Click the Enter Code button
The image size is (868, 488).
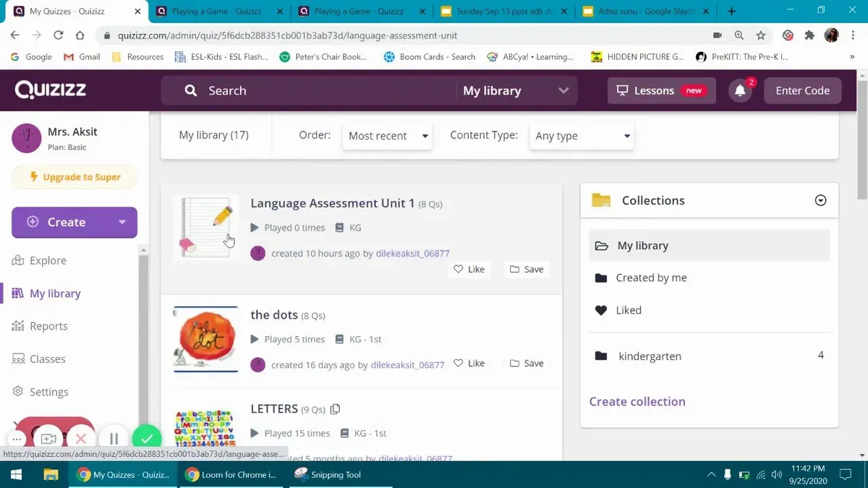(802, 90)
